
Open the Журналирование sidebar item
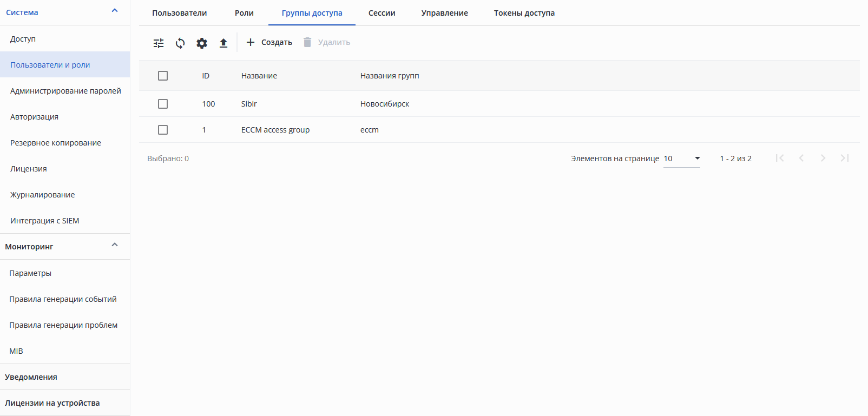[x=43, y=195]
